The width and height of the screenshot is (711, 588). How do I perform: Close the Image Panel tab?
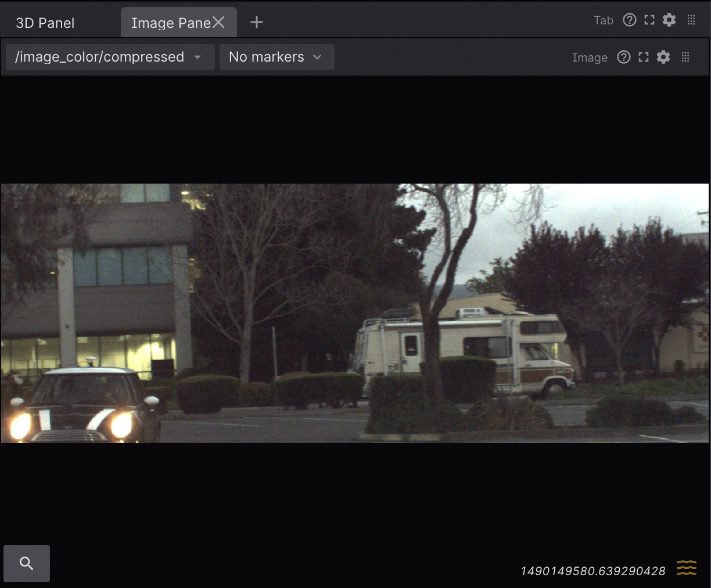pos(218,22)
